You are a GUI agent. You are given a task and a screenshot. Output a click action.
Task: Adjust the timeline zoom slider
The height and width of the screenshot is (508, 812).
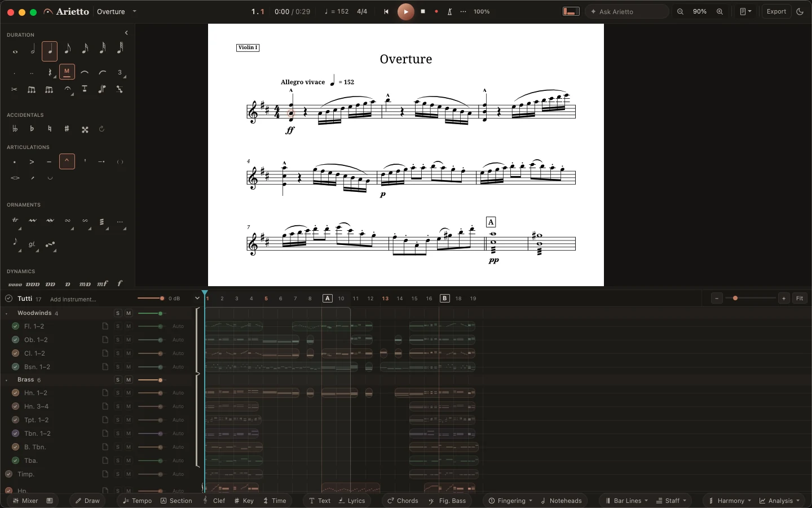pos(751,298)
